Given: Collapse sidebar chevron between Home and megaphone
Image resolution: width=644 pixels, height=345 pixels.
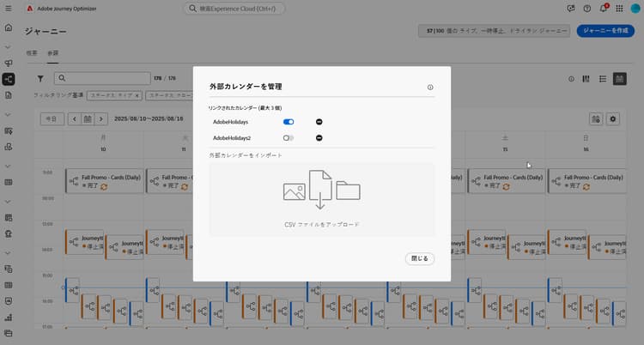Looking at the screenshot, I should 9,47.
